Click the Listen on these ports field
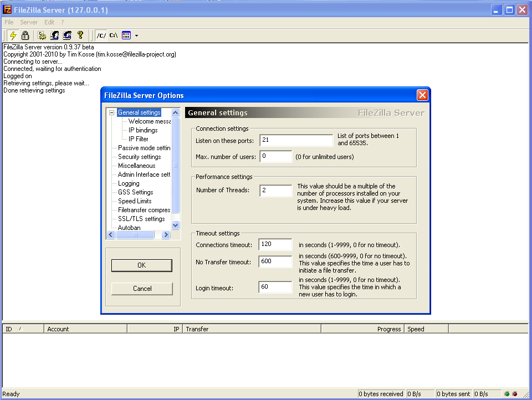Screen dimensions: 532x400 tap(296, 140)
